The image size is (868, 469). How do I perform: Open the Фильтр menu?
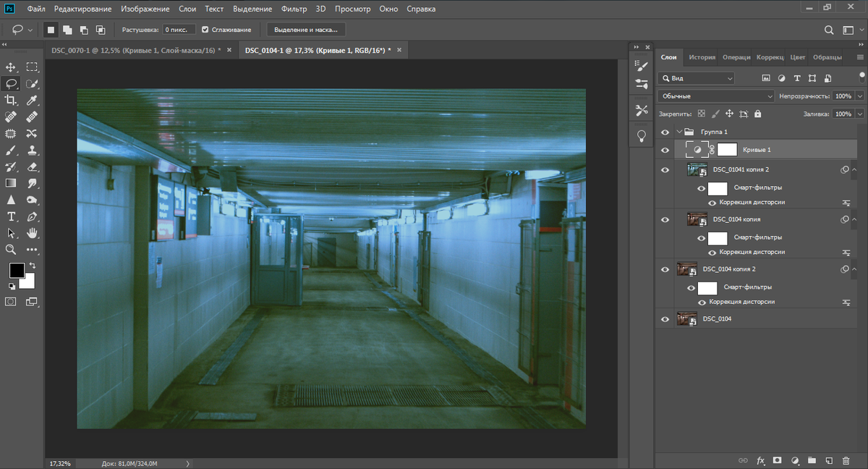click(294, 9)
